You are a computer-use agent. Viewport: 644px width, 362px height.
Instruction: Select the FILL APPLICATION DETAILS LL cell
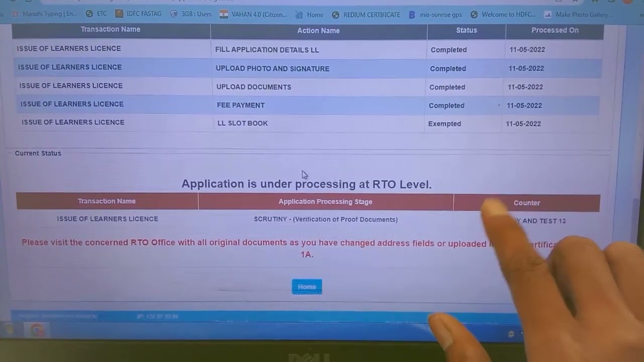(x=267, y=50)
